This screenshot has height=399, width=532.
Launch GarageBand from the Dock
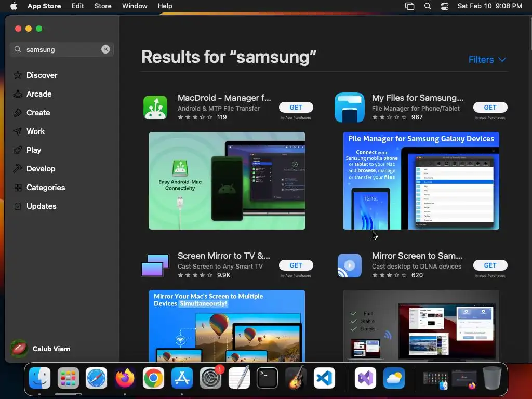[296, 378]
